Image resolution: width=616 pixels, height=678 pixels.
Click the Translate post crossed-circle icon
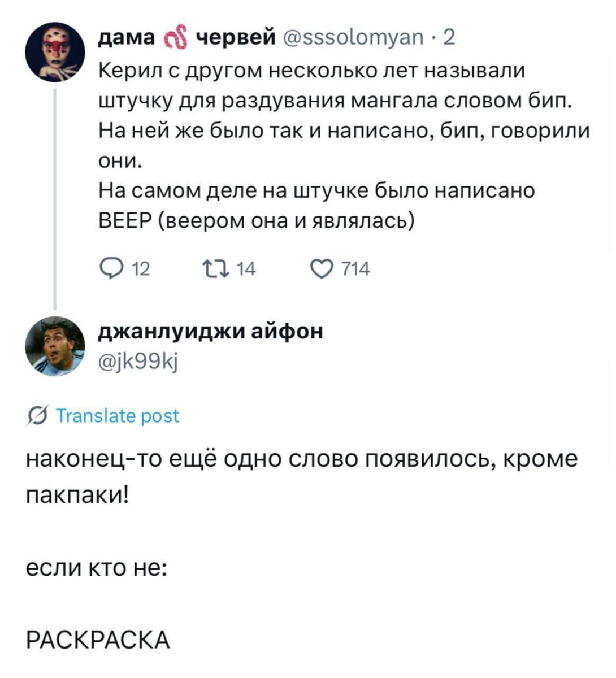click(37, 417)
